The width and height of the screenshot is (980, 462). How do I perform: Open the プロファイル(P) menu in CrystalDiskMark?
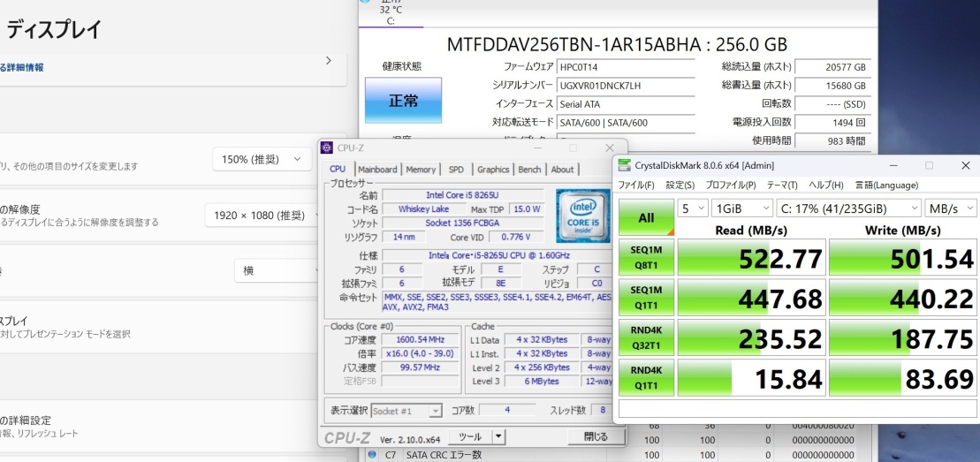pyautogui.click(x=731, y=185)
